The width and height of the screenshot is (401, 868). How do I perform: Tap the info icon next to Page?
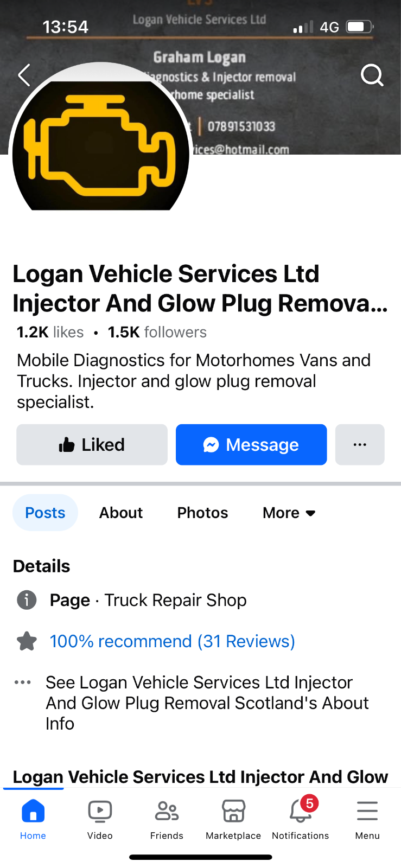[x=27, y=600]
